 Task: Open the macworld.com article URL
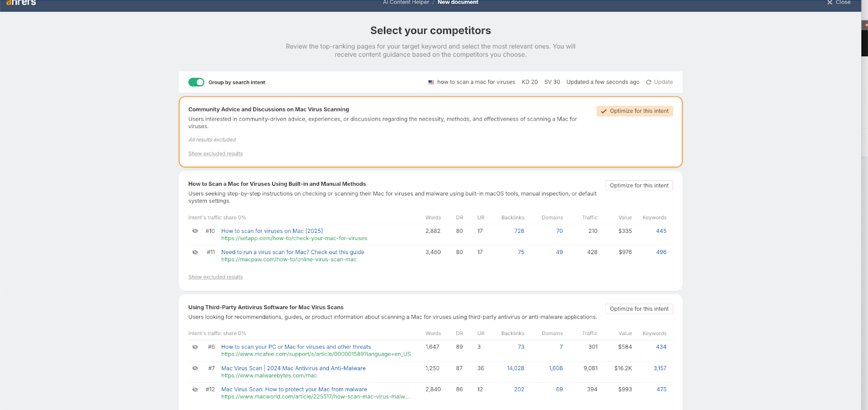tap(315, 396)
